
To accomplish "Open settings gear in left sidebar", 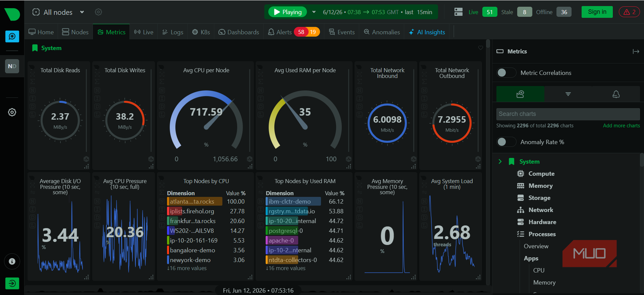I will coord(12,112).
